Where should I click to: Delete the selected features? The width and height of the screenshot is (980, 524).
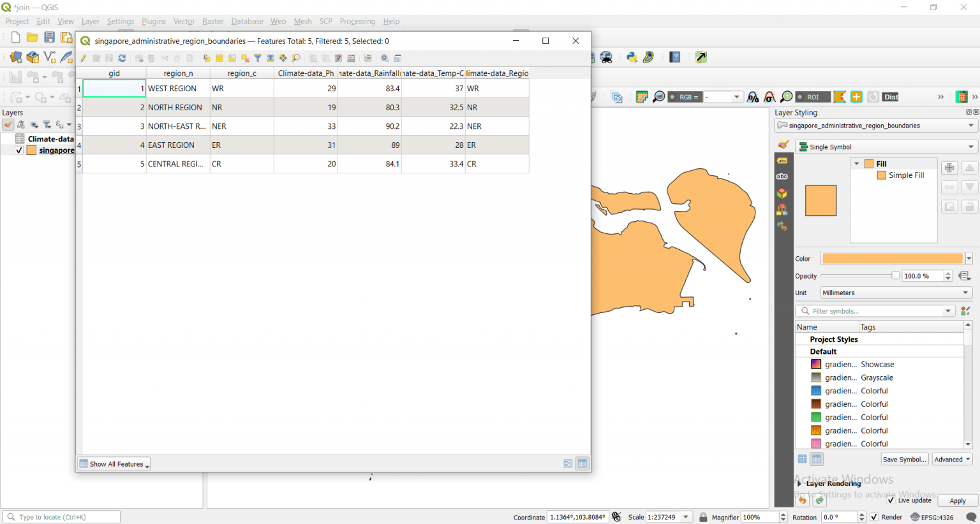click(151, 58)
